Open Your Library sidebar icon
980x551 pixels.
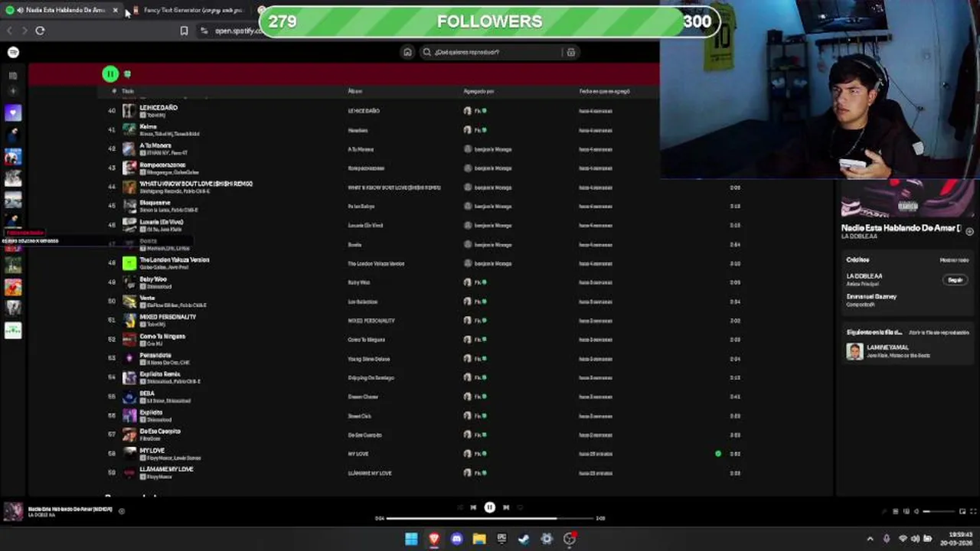pos(13,76)
